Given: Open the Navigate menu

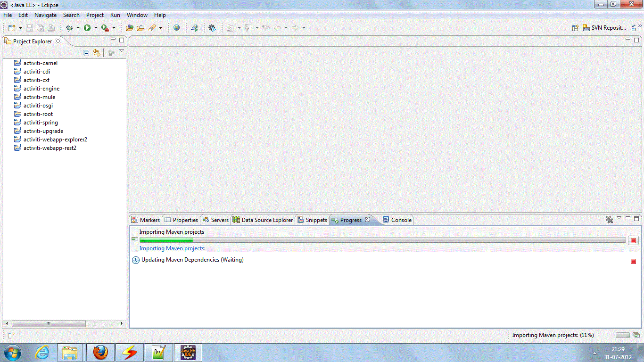Looking at the screenshot, I should point(45,15).
